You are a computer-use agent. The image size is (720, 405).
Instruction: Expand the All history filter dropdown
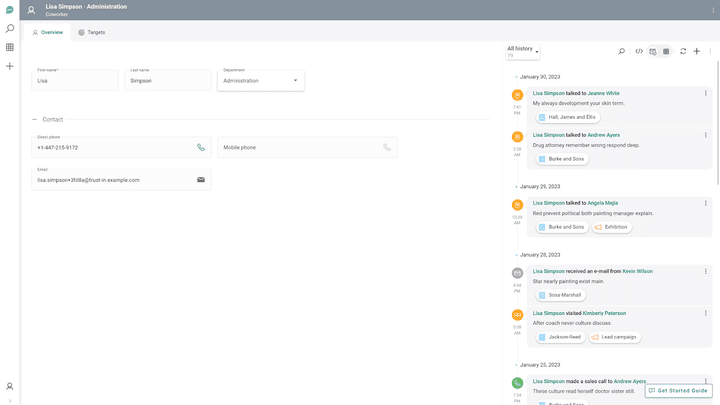click(523, 51)
